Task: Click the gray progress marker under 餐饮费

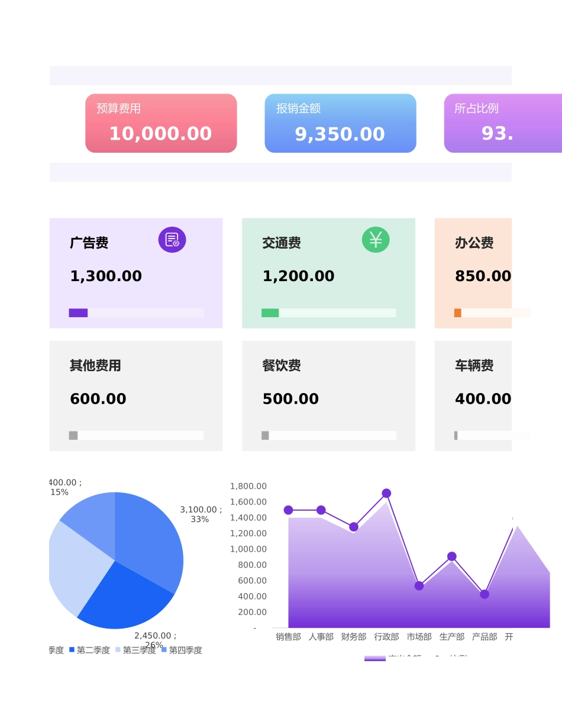Action: pos(264,435)
